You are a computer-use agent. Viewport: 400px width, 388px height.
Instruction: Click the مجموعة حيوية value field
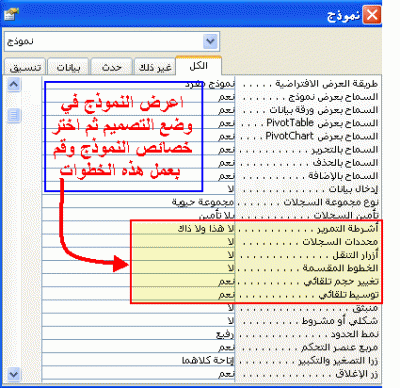click(138, 202)
